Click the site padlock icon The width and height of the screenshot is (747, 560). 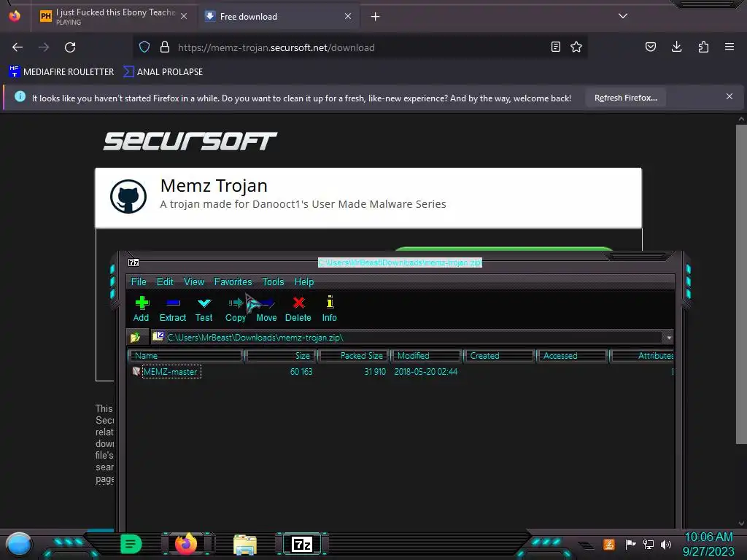[165, 47]
